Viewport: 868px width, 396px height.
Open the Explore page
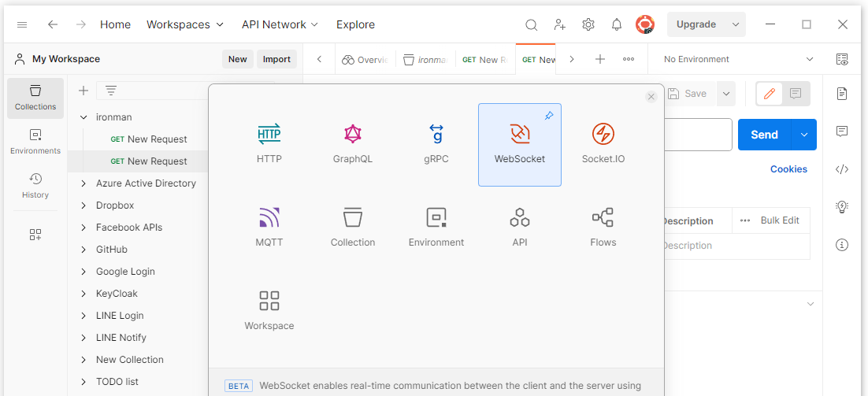coord(355,24)
